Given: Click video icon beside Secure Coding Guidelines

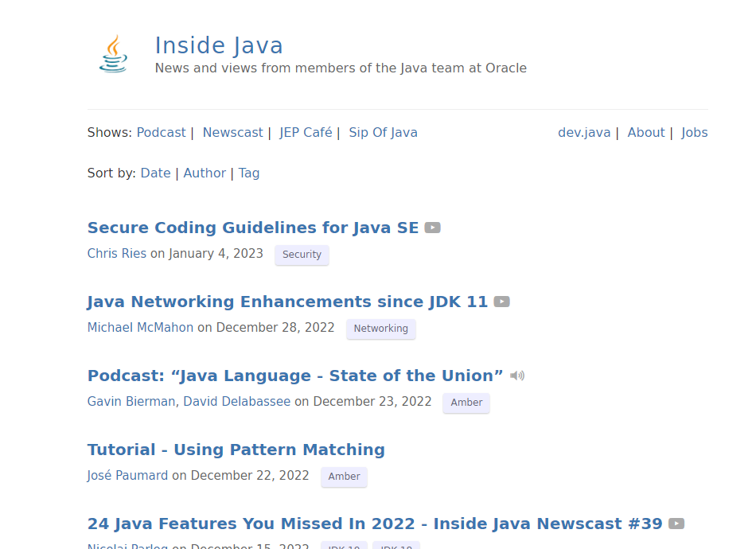Looking at the screenshot, I should coord(432,228).
